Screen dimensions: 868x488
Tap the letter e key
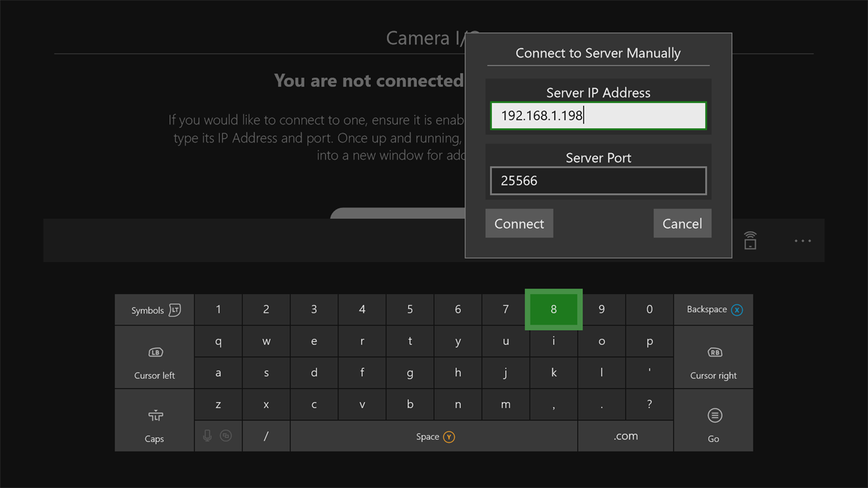click(x=314, y=342)
